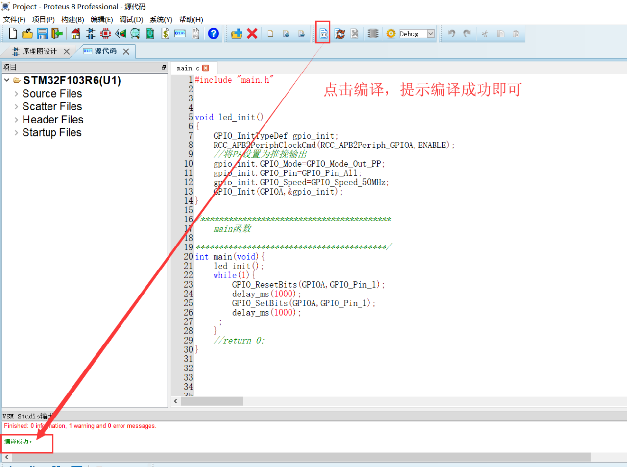Create a new project with New icon
The image size is (628, 468).
[x=13, y=34]
